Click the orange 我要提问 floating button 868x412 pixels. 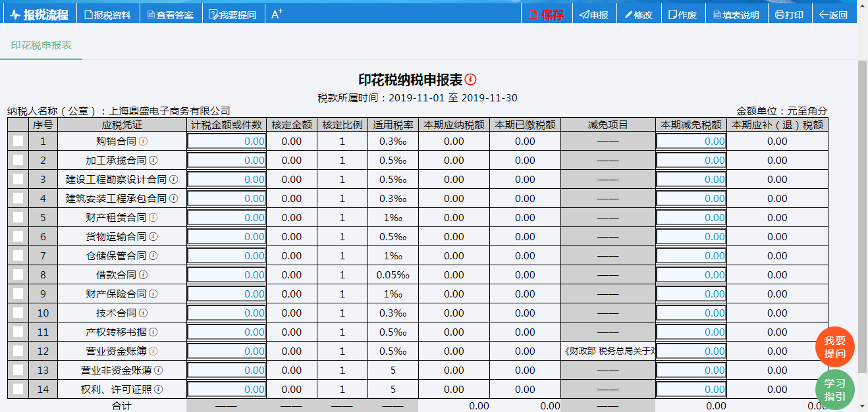834,347
